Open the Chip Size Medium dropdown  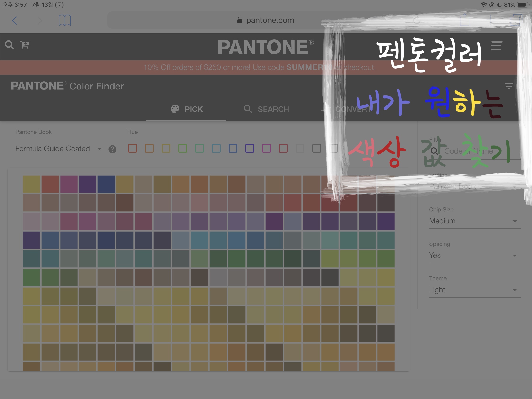[475, 221]
